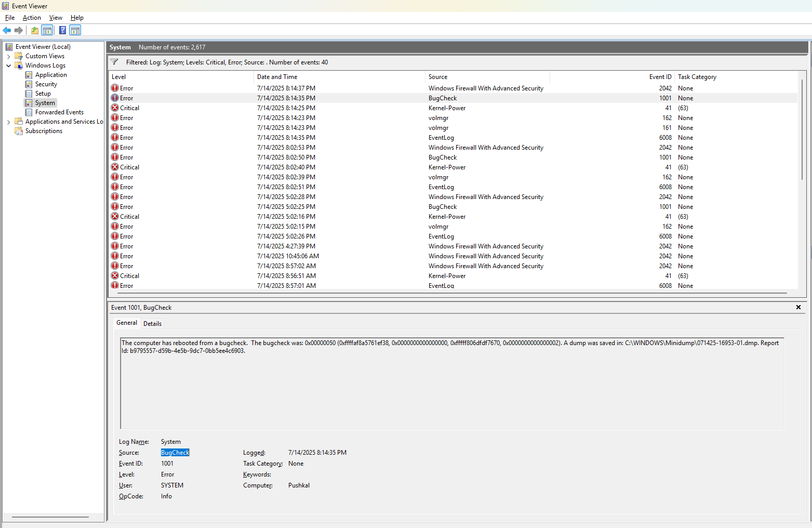Screen dimensions: 812x528
Task: Click the event list vertical scrollbar
Action: click(x=802, y=130)
